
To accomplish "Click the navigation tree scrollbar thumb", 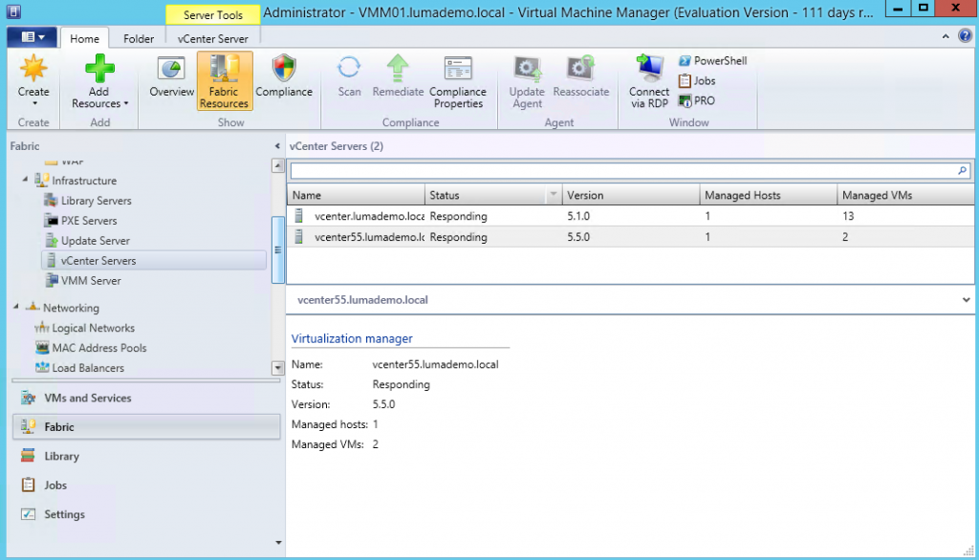I will (x=278, y=249).
